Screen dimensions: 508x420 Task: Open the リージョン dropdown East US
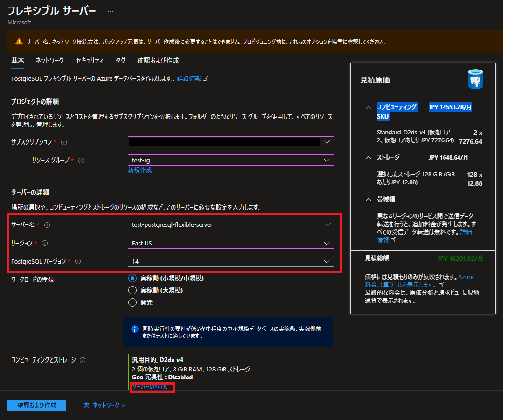point(230,243)
